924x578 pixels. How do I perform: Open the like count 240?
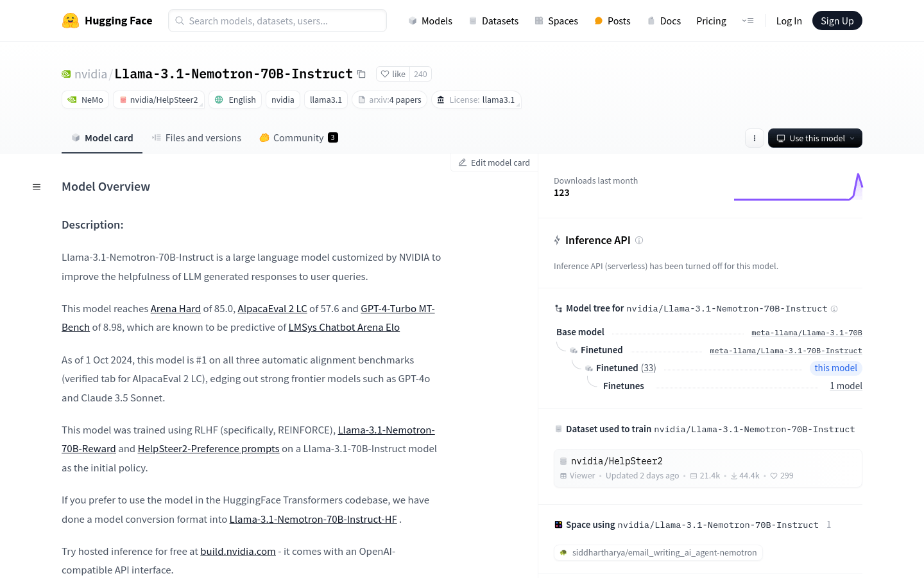[x=420, y=74]
